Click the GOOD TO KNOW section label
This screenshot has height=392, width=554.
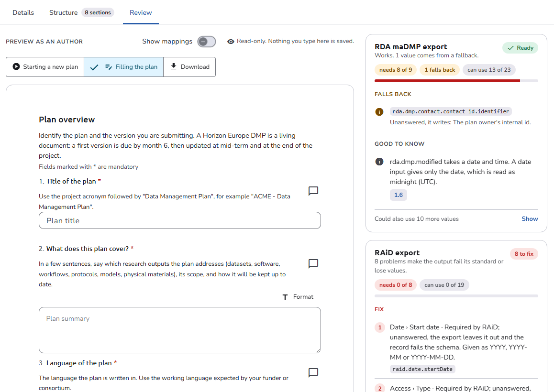click(x=399, y=144)
